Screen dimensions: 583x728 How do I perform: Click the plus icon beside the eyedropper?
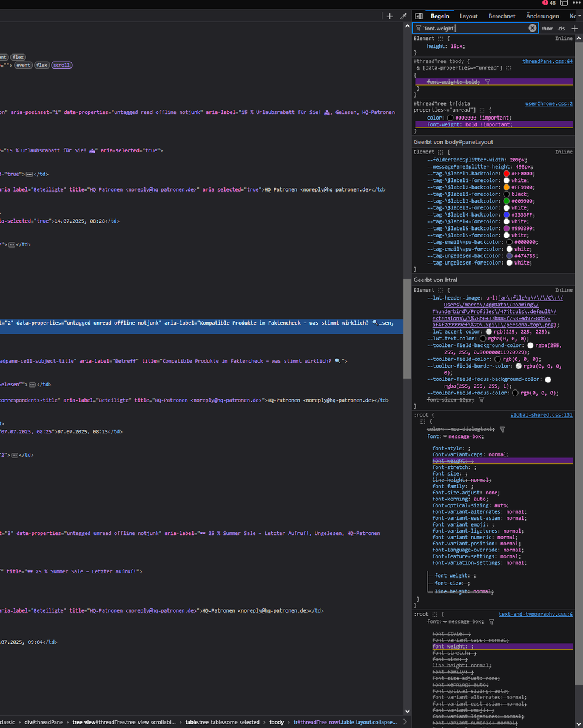point(389,16)
